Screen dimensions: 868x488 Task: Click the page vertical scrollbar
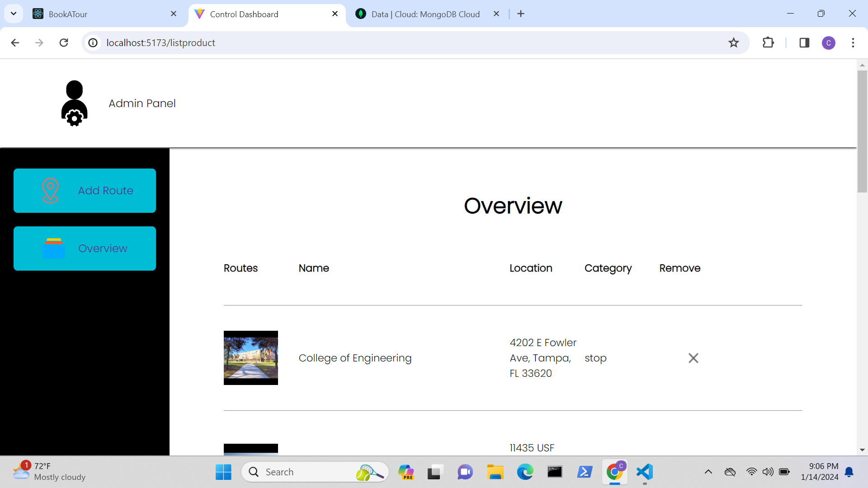click(862, 131)
